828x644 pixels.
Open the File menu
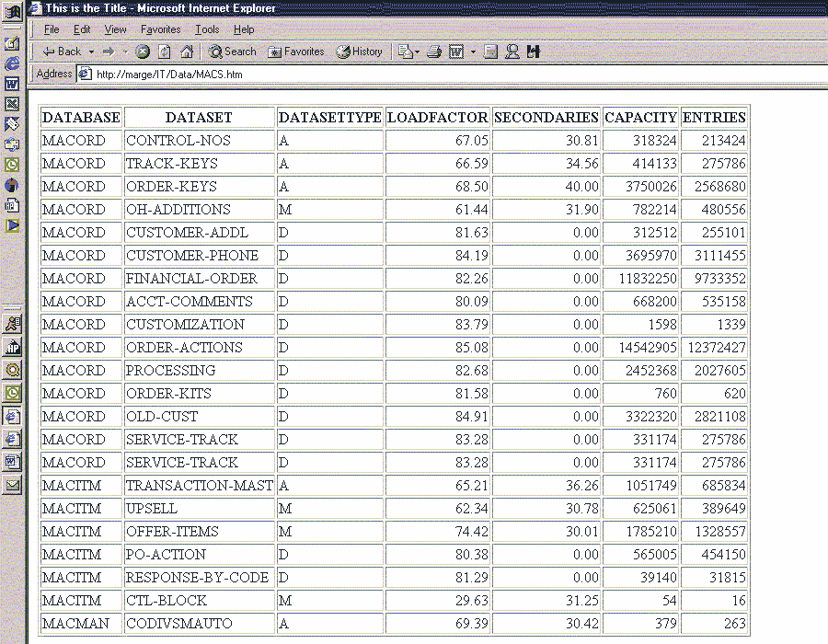coord(52,29)
